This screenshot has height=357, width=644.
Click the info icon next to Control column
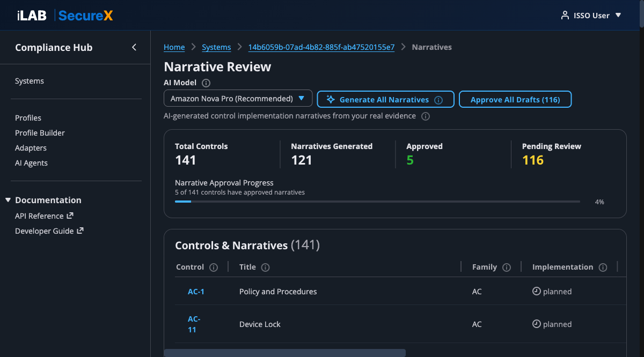pyautogui.click(x=214, y=267)
